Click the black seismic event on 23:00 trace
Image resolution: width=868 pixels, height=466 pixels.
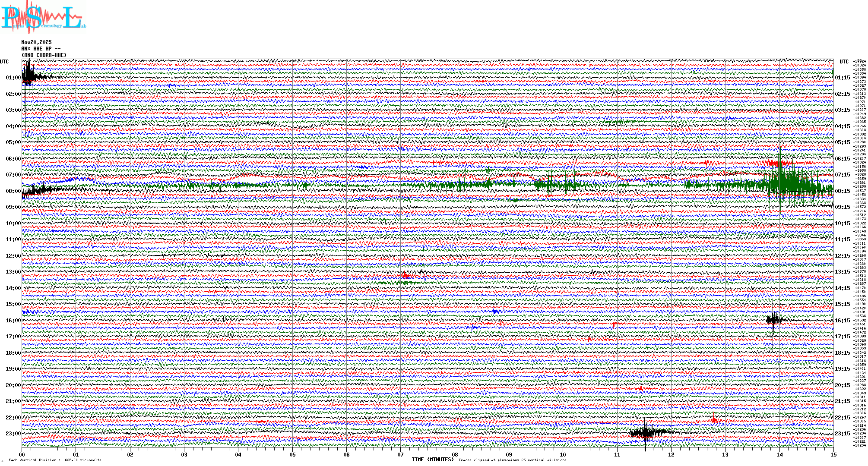click(x=646, y=432)
